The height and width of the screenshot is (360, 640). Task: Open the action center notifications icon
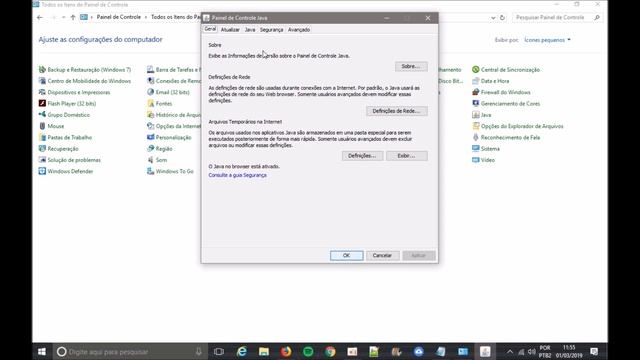pyautogui.click(x=594, y=351)
